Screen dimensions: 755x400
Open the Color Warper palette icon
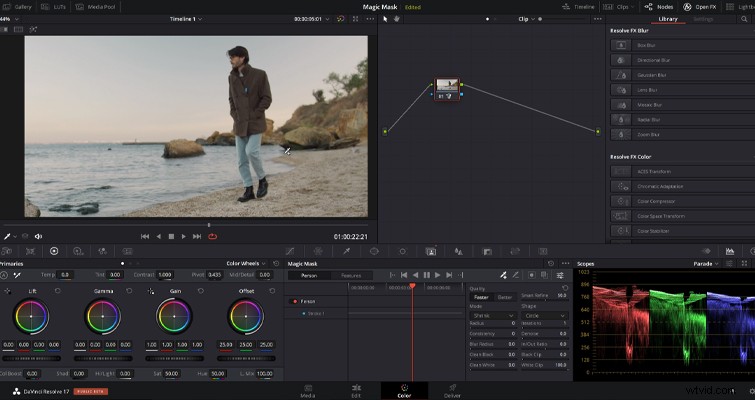[318, 251]
